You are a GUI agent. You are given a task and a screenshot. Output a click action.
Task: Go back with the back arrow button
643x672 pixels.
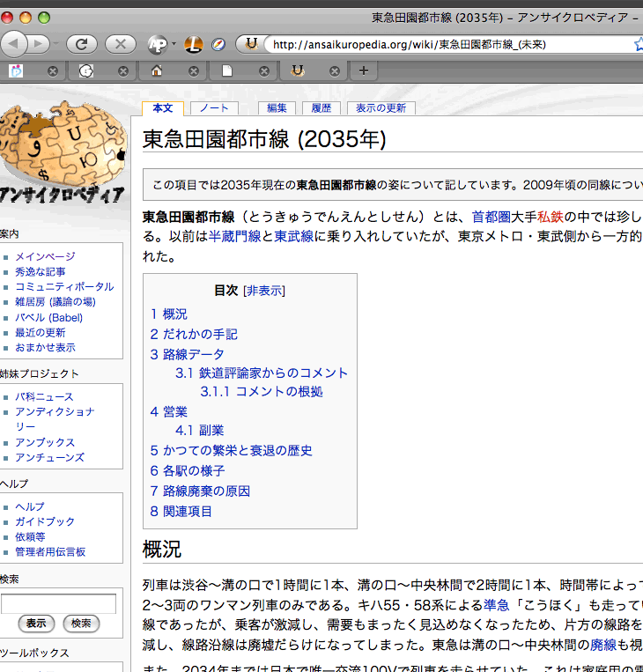tap(13, 44)
